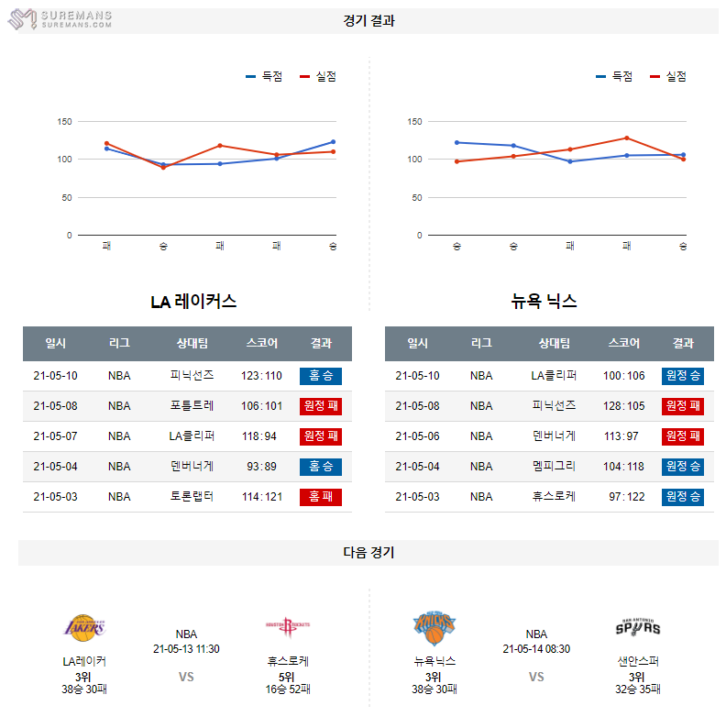Click the last data point on Lakers 득점 line
The image size is (726, 728).
(333, 142)
